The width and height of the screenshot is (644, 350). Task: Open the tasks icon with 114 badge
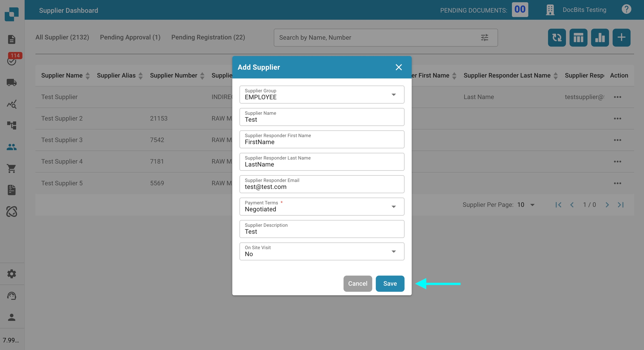[x=12, y=60]
